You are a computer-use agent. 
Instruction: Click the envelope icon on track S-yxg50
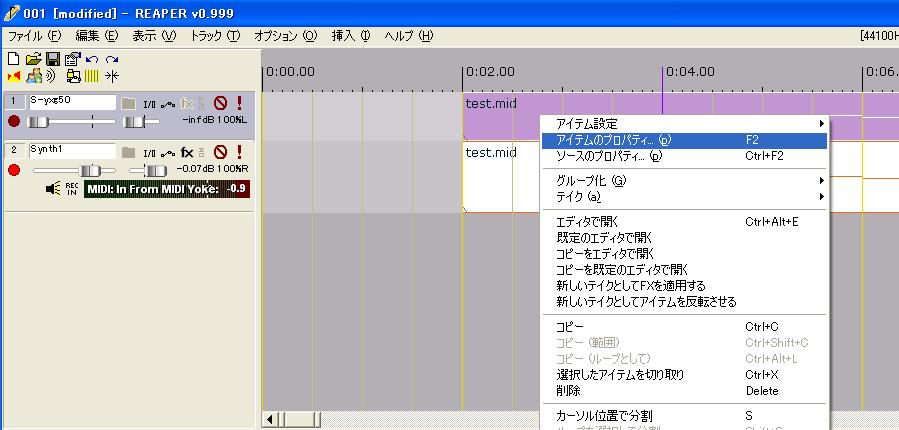tap(168, 104)
